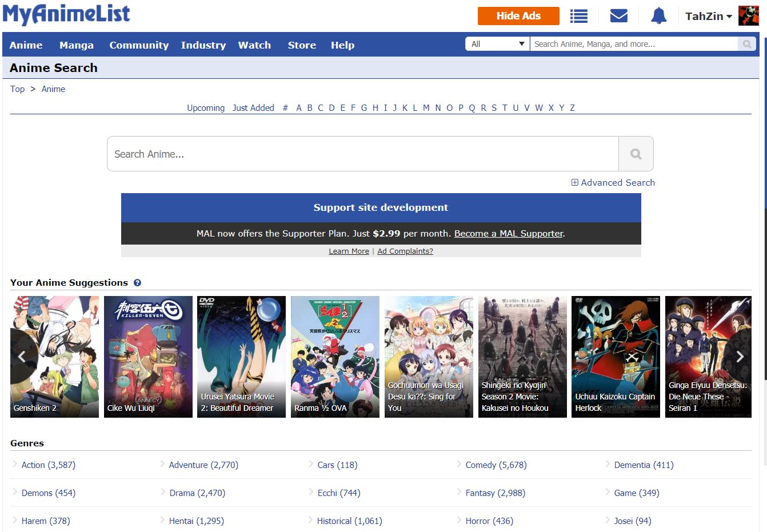This screenshot has width=767, height=532.
Task: Open Uchuu Kaizoku Captain Herlock thumbnail
Action: point(616,357)
